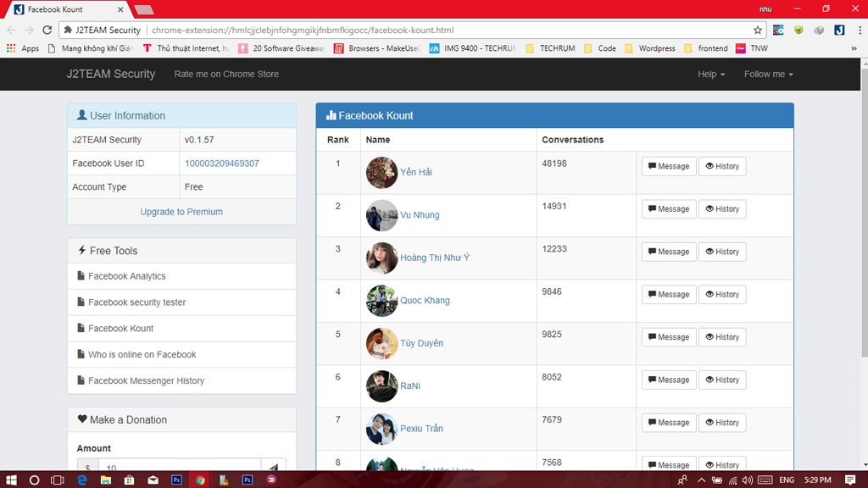The image size is (868, 488).
Task: Click the send arrow beside donation amount
Action: (274, 467)
